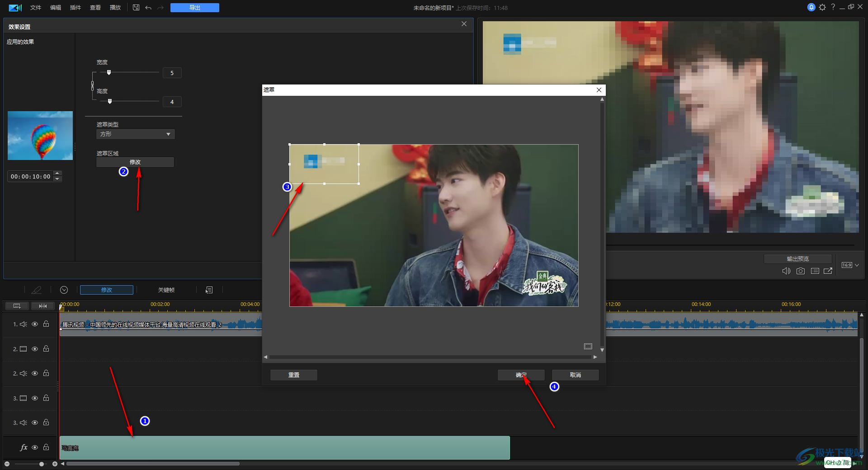Click the list options icon beside 关键帧
Viewport: 868px width, 470px height.
[x=209, y=290]
